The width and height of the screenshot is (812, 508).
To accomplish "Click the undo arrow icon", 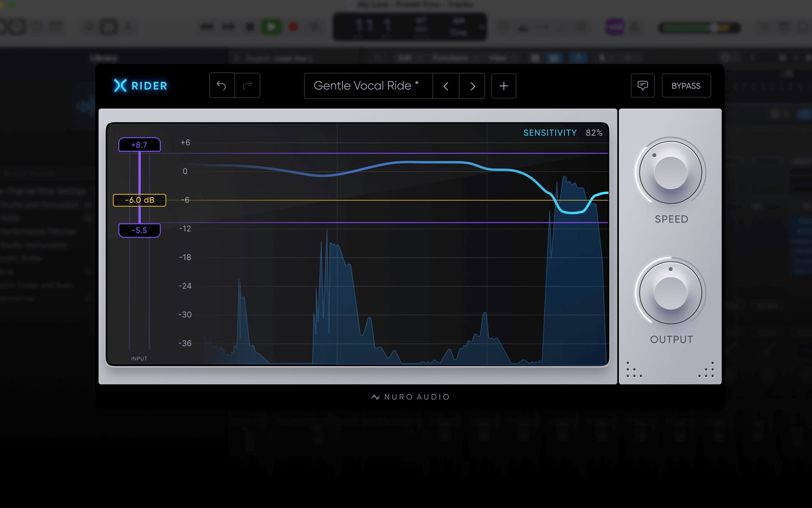I will [x=221, y=86].
